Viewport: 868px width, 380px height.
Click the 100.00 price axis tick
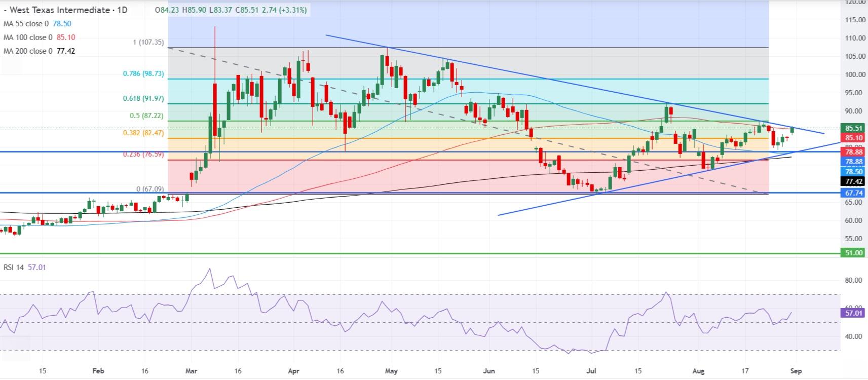(x=854, y=74)
